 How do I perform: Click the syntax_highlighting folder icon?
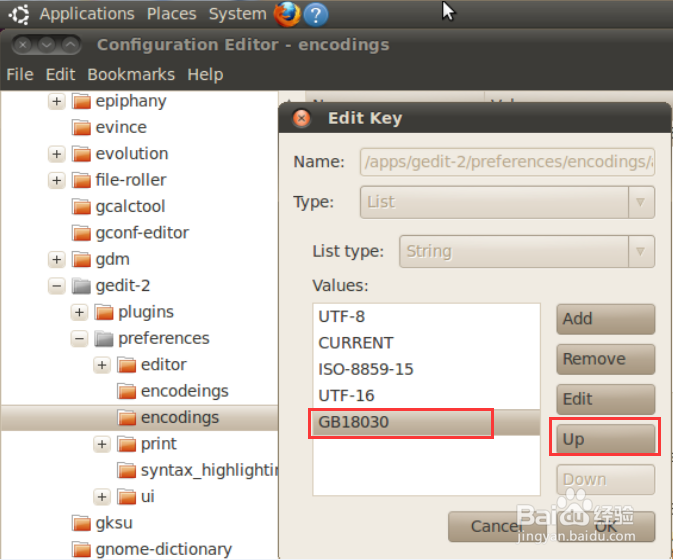click(x=127, y=471)
